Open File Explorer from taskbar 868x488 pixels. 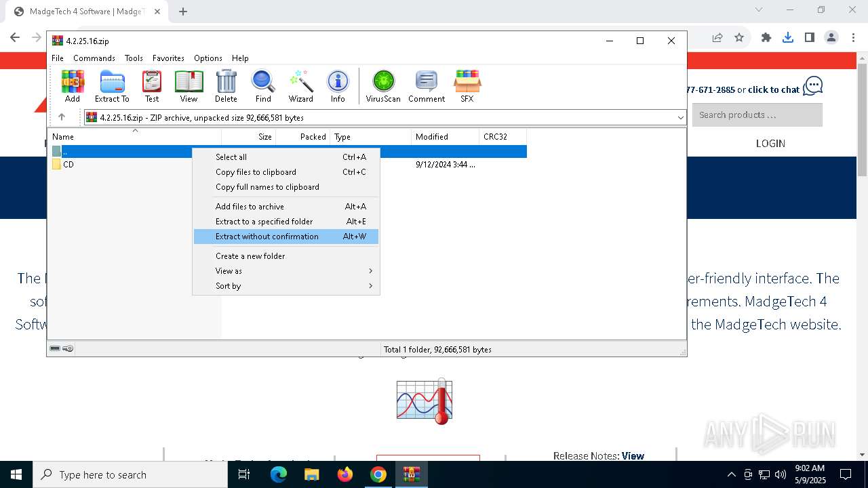tap(312, 474)
